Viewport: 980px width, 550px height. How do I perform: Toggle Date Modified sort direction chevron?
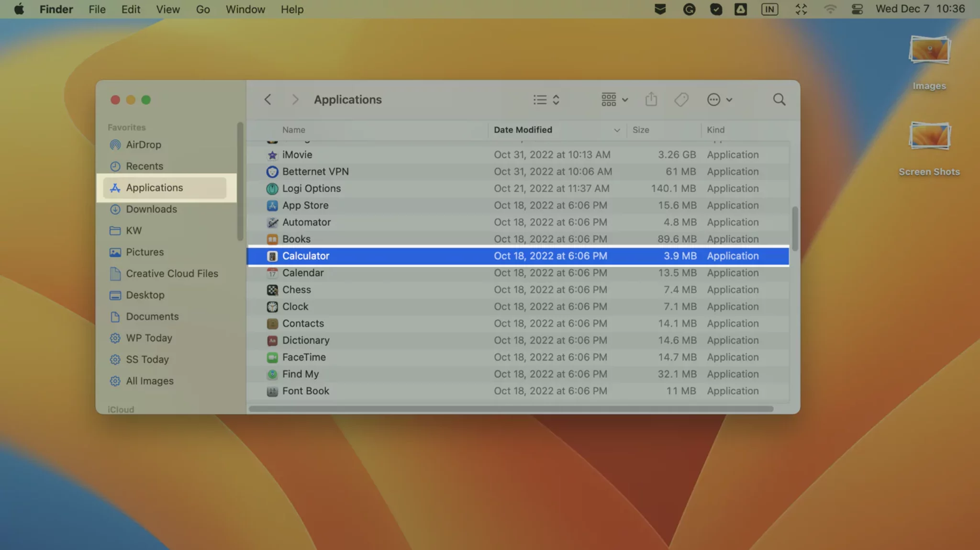[617, 130]
